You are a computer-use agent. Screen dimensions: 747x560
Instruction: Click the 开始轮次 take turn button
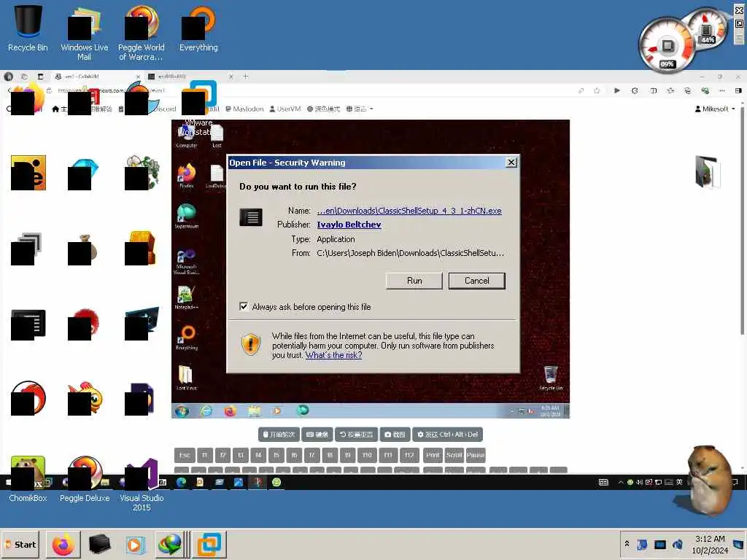[x=279, y=435]
